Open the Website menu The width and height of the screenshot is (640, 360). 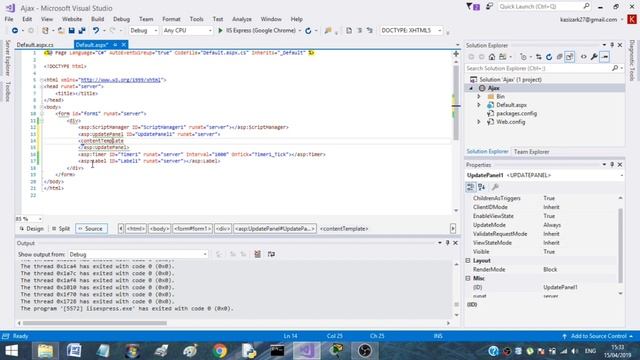[72, 19]
